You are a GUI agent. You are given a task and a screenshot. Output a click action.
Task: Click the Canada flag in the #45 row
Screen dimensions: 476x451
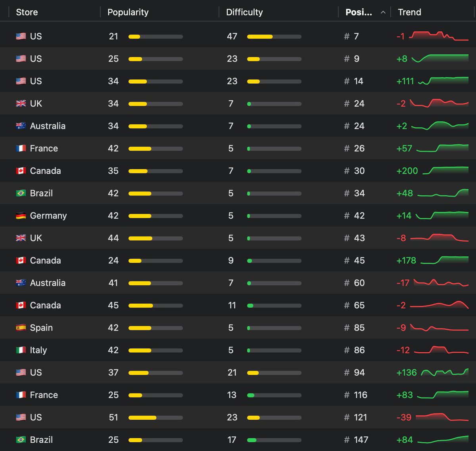pos(21,260)
